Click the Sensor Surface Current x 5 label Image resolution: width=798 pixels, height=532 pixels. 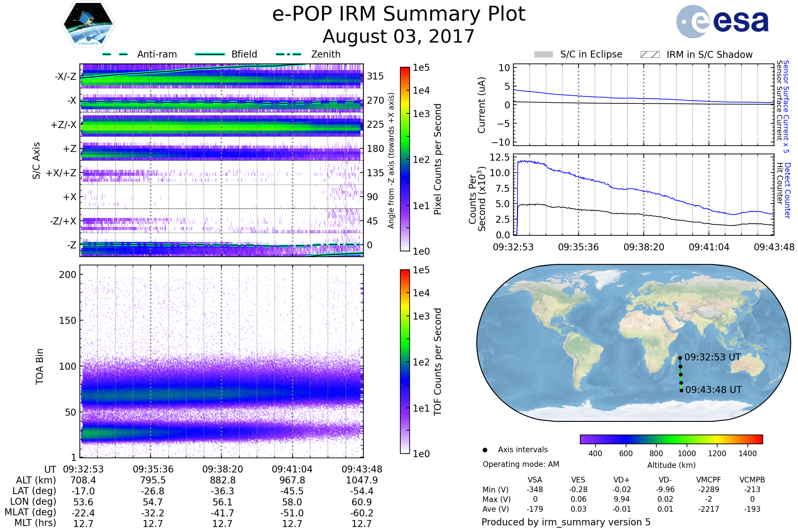point(786,106)
